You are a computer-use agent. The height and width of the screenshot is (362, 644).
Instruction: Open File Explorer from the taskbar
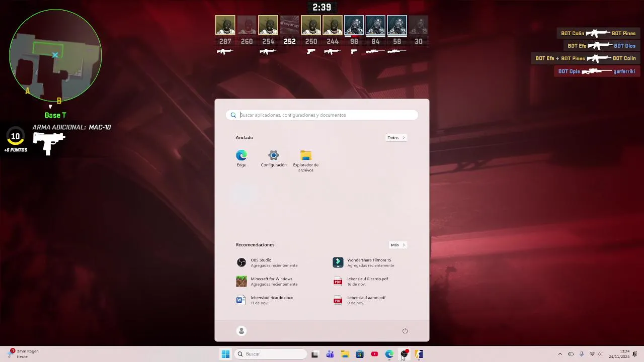click(345, 354)
